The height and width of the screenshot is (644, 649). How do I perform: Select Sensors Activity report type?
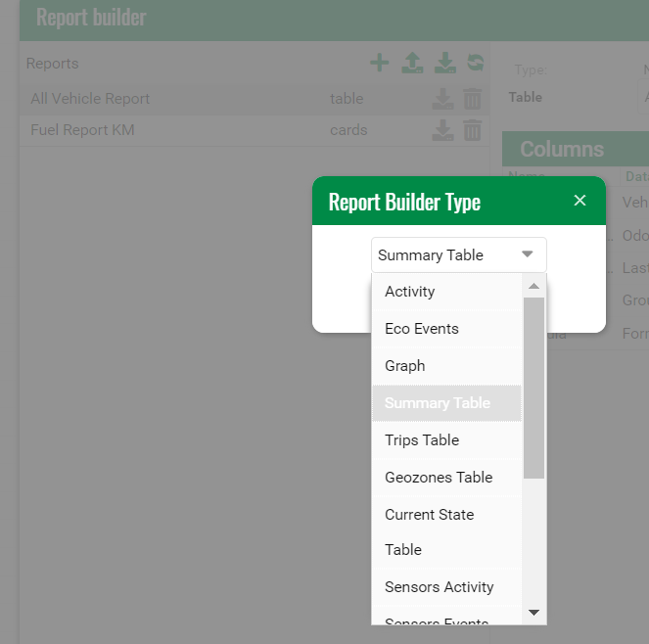[439, 587]
